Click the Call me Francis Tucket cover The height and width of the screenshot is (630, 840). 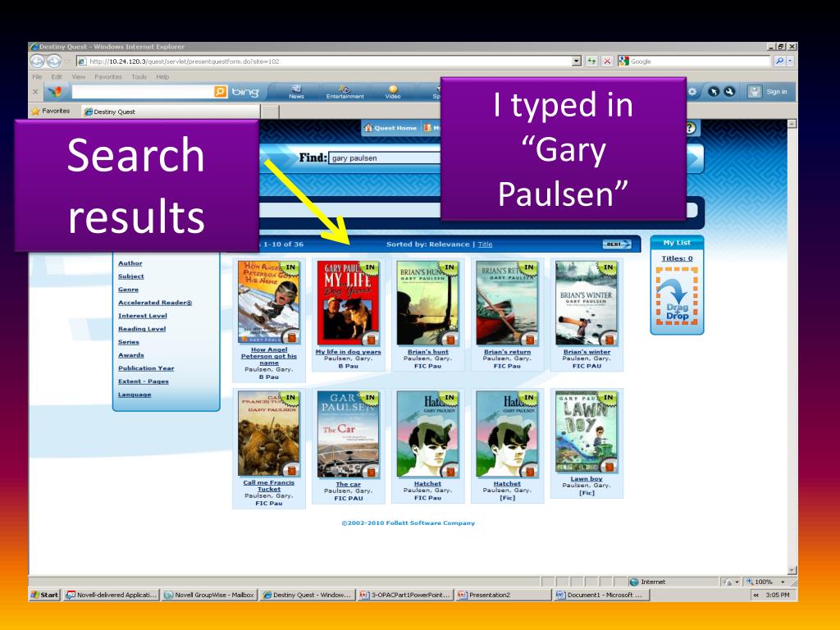pos(269,434)
